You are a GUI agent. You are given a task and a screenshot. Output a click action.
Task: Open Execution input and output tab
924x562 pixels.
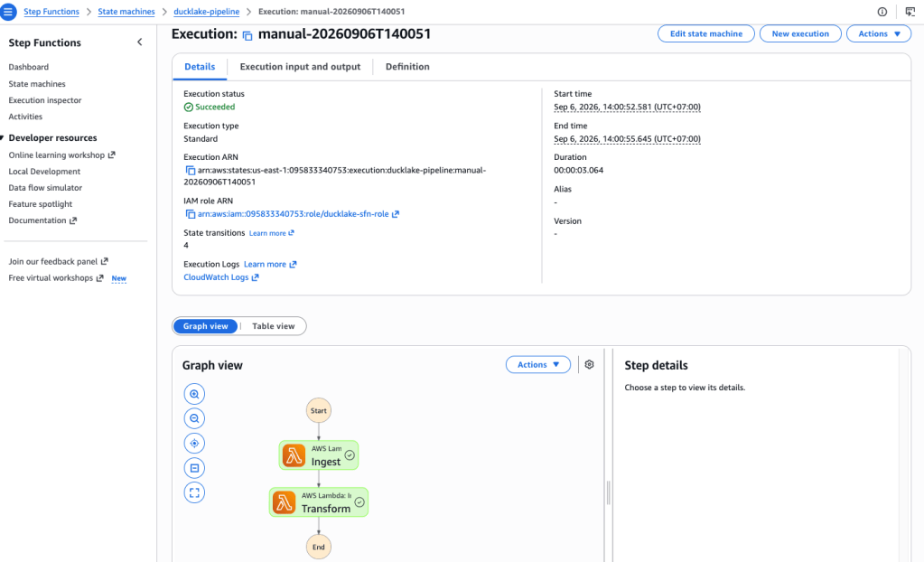pyautogui.click(x=300, y=67)
